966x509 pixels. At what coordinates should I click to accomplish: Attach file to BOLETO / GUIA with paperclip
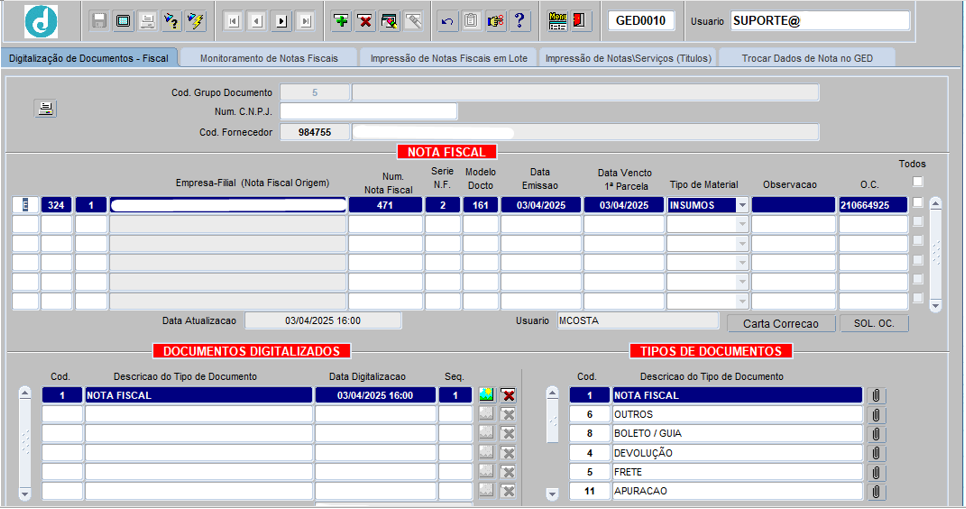coord(876,434)
